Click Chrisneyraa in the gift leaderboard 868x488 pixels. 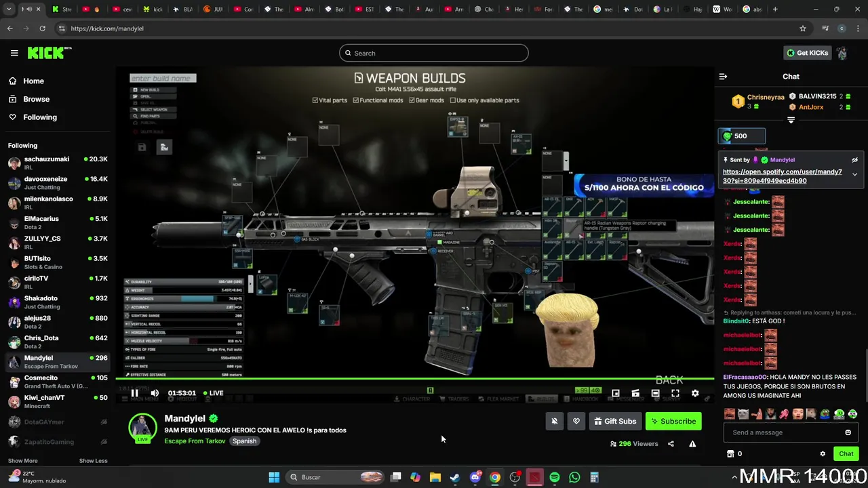pos(766,97)
